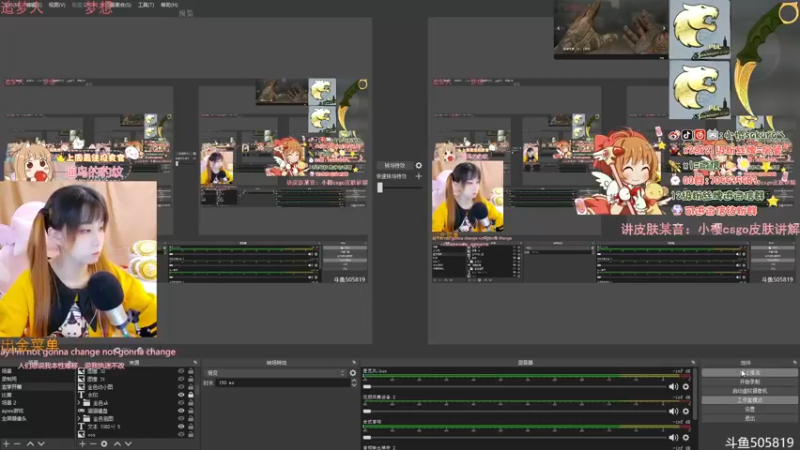Hide the 水印 text source
The image size is (800, 450).
click(x=181, y=395)
